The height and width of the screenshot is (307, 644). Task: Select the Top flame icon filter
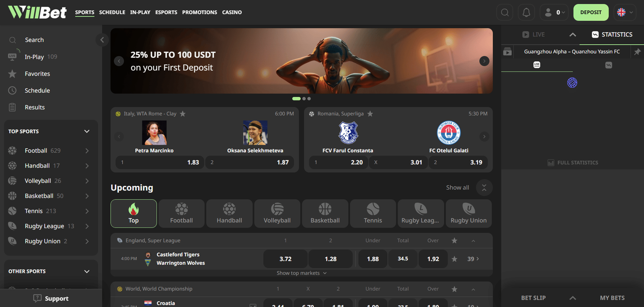coord(133,213)
